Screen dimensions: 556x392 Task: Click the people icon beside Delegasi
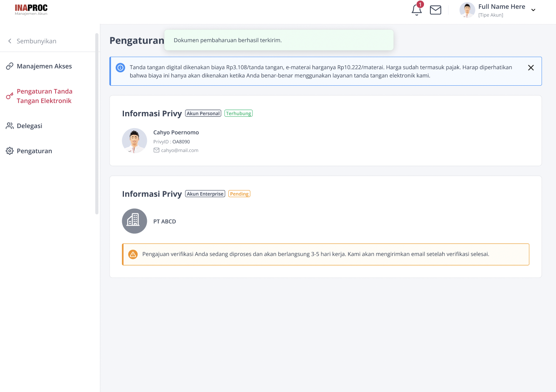[x=9, y=126]
